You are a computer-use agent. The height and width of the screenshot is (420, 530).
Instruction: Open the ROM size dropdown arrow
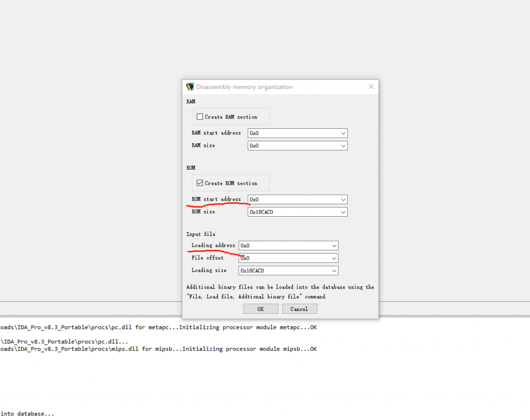343,212
